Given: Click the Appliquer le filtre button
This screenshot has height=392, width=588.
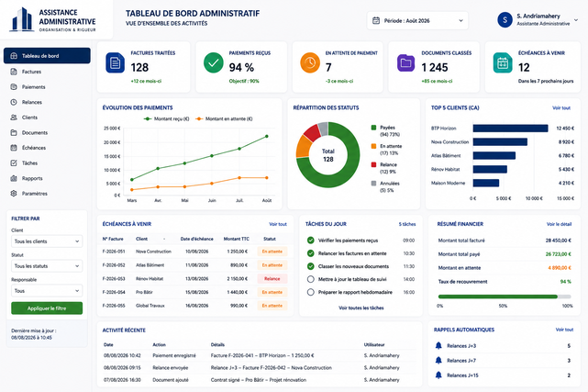Looking at the screenshot, I should pos(47,308).
